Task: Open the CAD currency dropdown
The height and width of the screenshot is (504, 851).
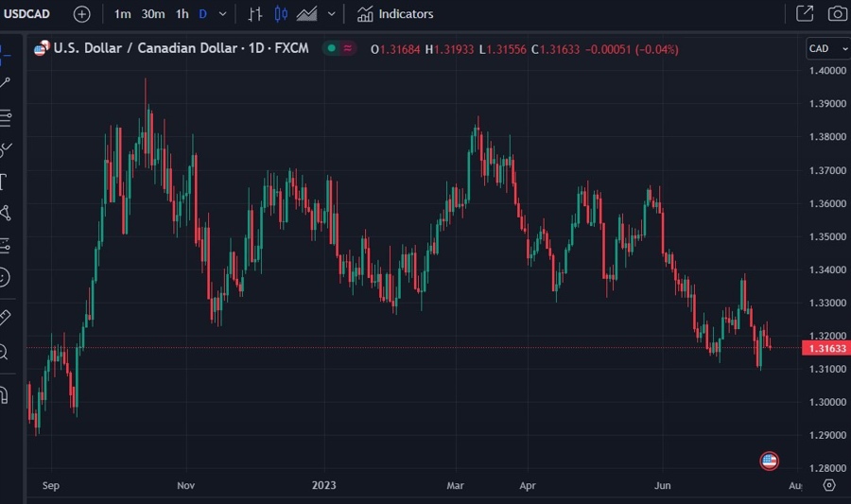Action: click(828, 49)
